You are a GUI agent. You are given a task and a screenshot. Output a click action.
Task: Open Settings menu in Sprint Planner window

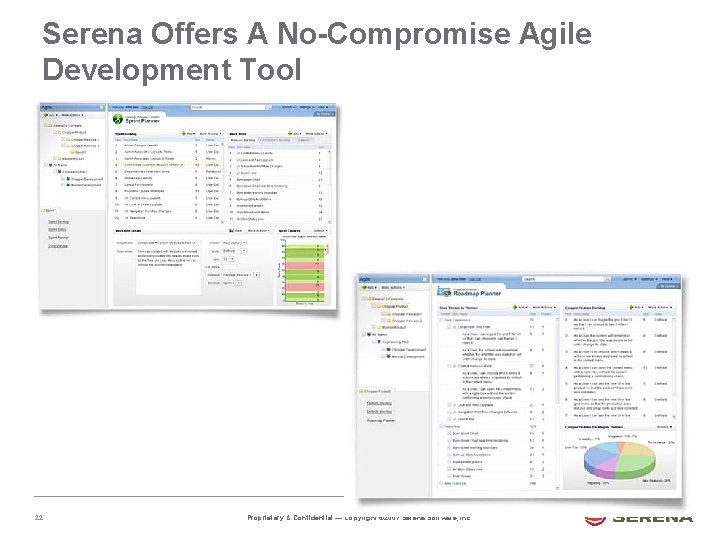pyautogui.click(x=307, y=107)
